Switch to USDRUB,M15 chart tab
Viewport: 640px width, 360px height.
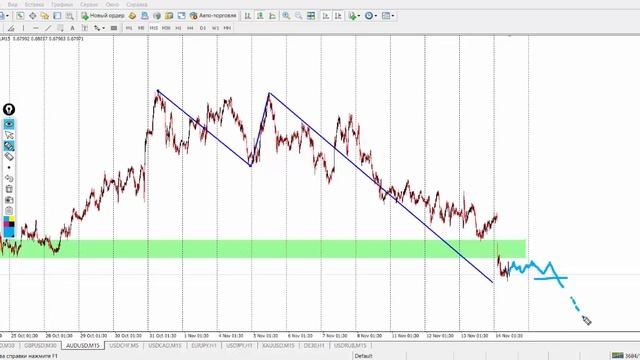pyautogui.click(x=350, y=346)
